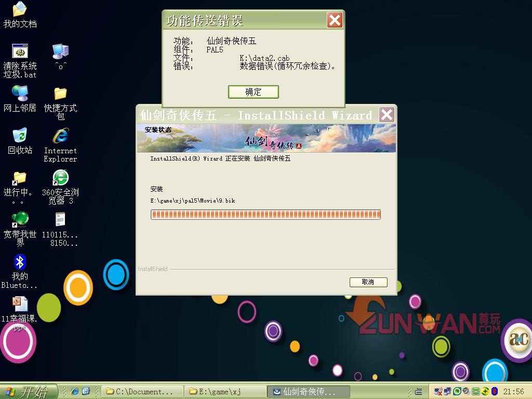Select 网上邻居 desktop icon
532x399 pixels.
click(20, 99)
